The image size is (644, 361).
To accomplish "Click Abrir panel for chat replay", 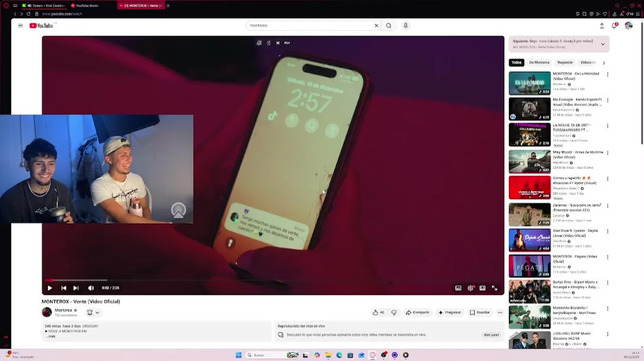I will 491,334.
